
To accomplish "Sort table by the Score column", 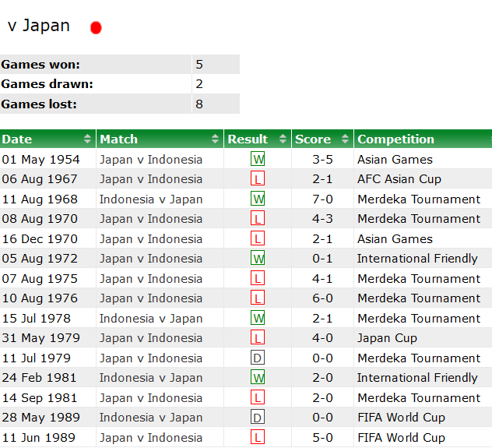I will tap(322, 139).
